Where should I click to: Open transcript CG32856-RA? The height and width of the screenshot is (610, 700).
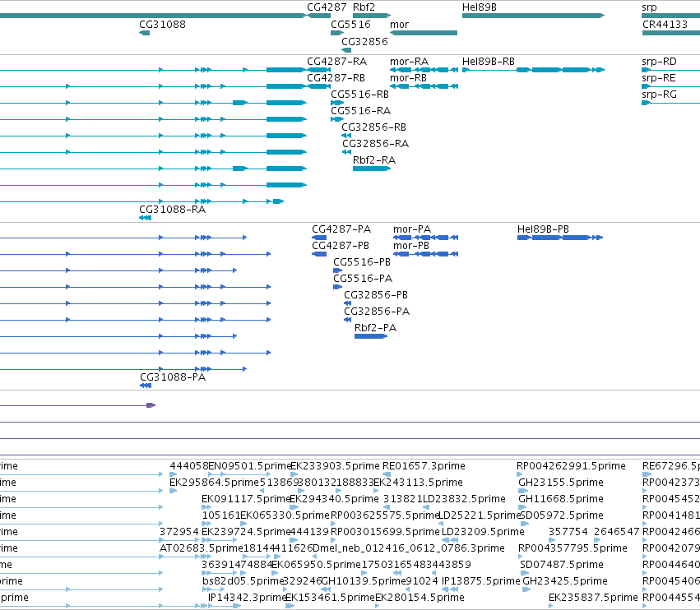click(375, 143)
